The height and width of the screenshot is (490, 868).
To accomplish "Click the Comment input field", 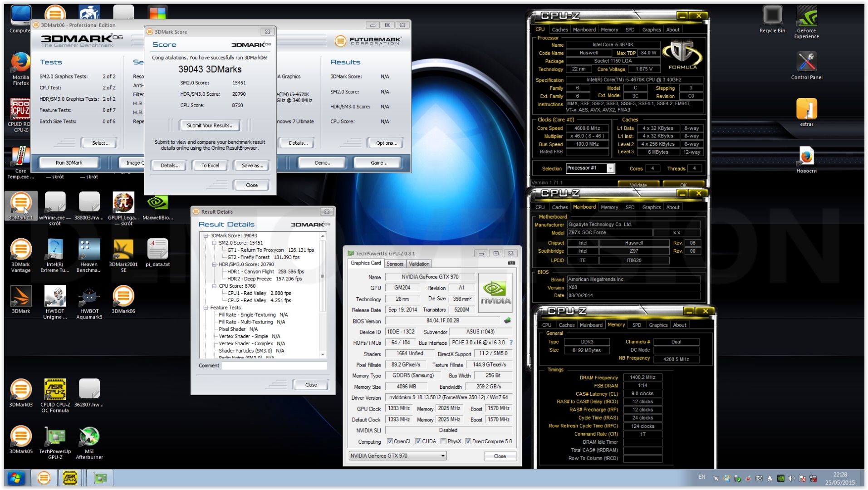I will [x=274, y=366].
